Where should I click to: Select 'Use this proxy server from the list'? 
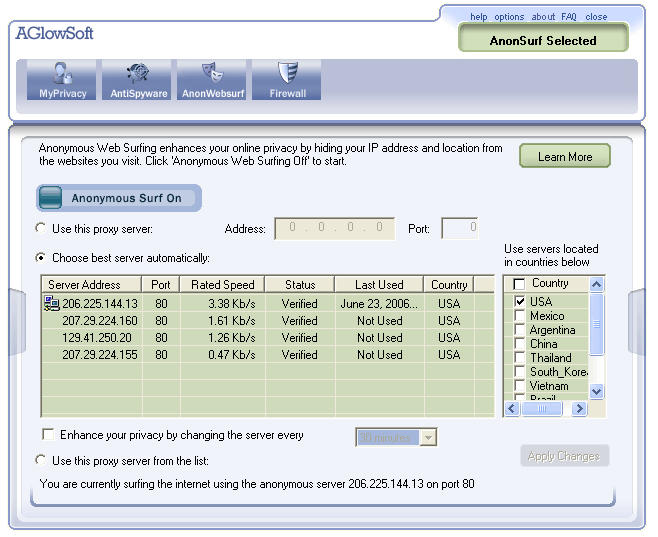coord(41,460)
